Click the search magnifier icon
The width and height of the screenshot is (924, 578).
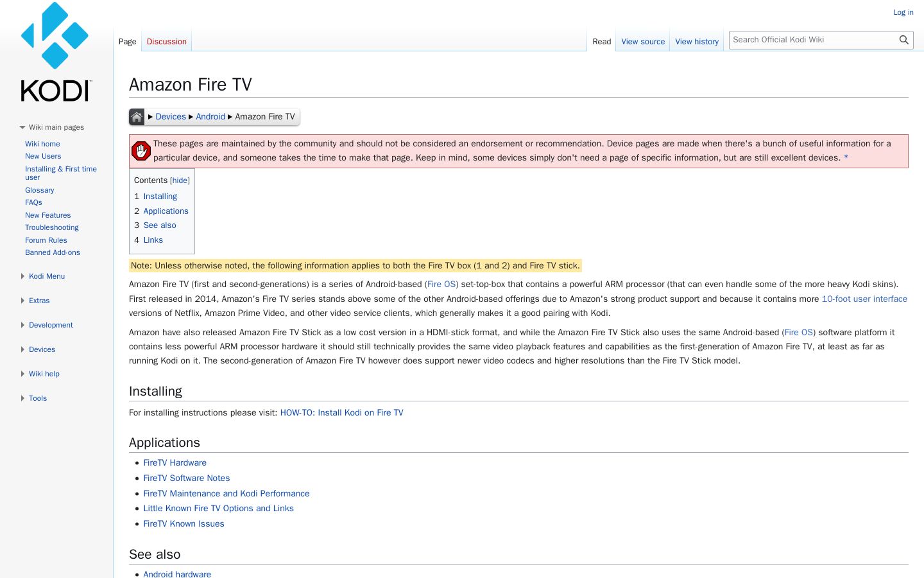click(904, 40)
